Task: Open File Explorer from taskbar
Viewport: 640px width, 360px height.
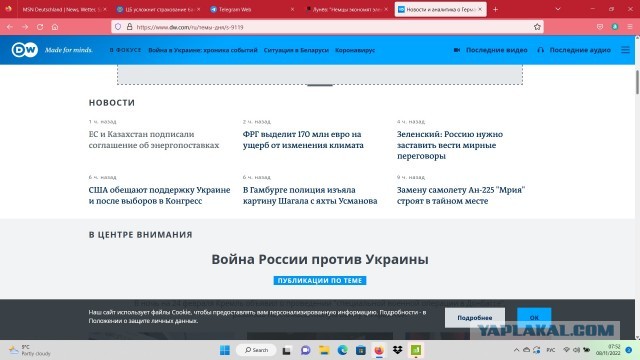Action: (x=324, y=350)
